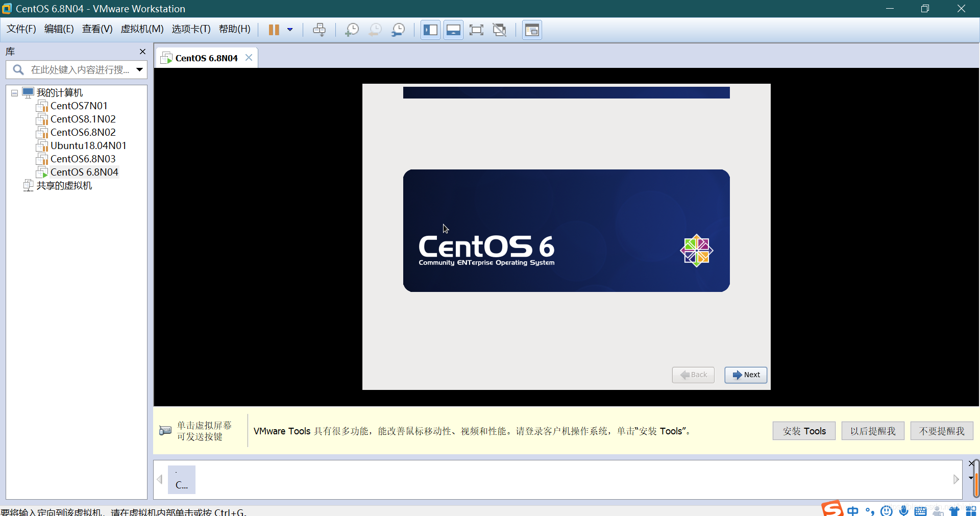Select the VM thumbnail labeled C...
The height and width of the screenshot is (516, 980).
182,479
